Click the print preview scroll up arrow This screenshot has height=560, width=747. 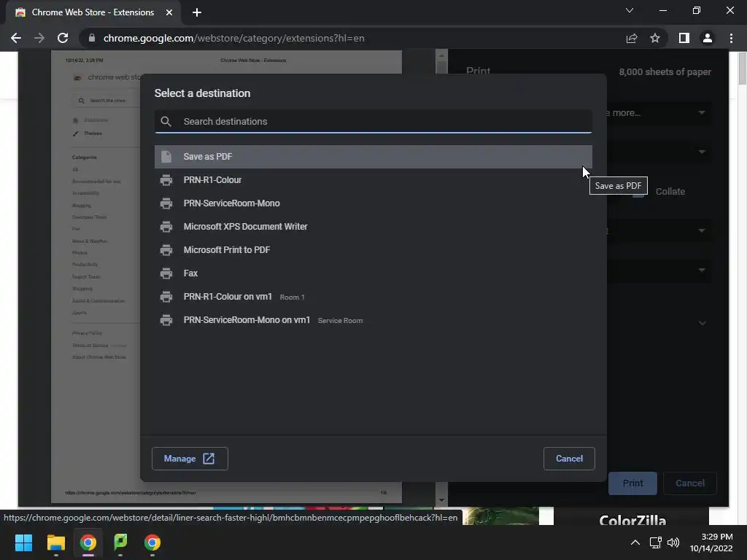point(441,55)
